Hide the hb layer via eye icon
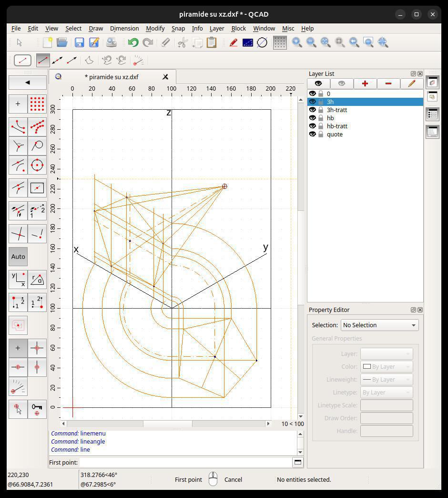Image resolution: width=448 pixels, height=498 pixels. pyautogui.click(x=313, y=118)
